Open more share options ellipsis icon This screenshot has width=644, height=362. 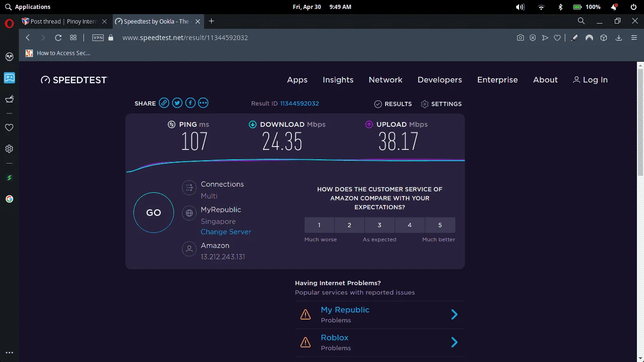[x=203, y=103]
